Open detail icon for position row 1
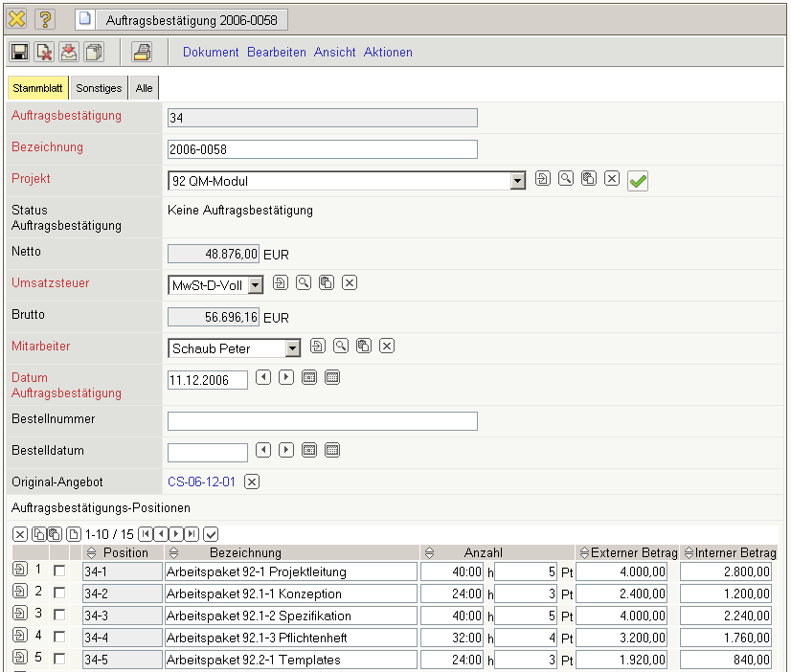The image size is (791, 672). (19, 571)
